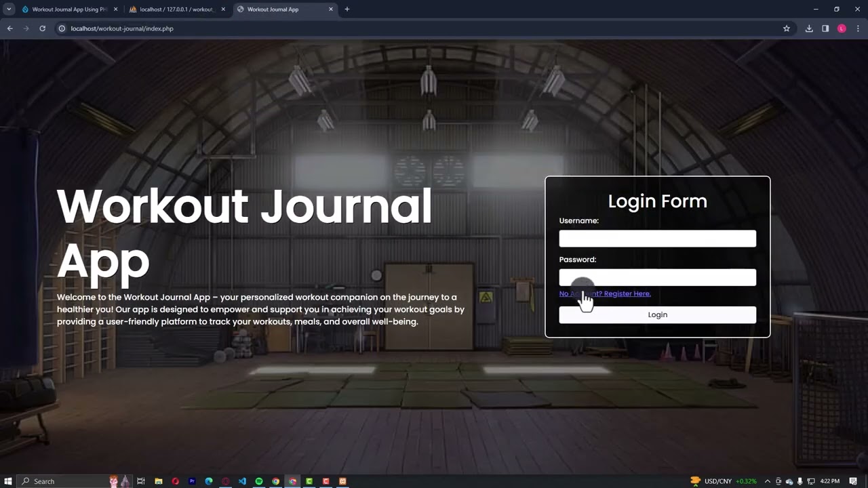Close the active Workout Journal App tab
This screenshot has height=488, width=868.
point(331,9)
